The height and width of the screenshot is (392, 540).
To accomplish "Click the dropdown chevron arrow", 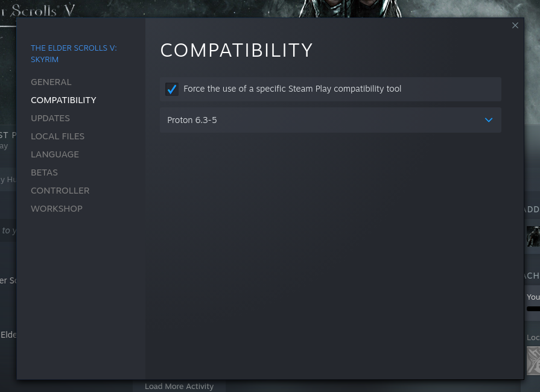I will tap(488, 120).
